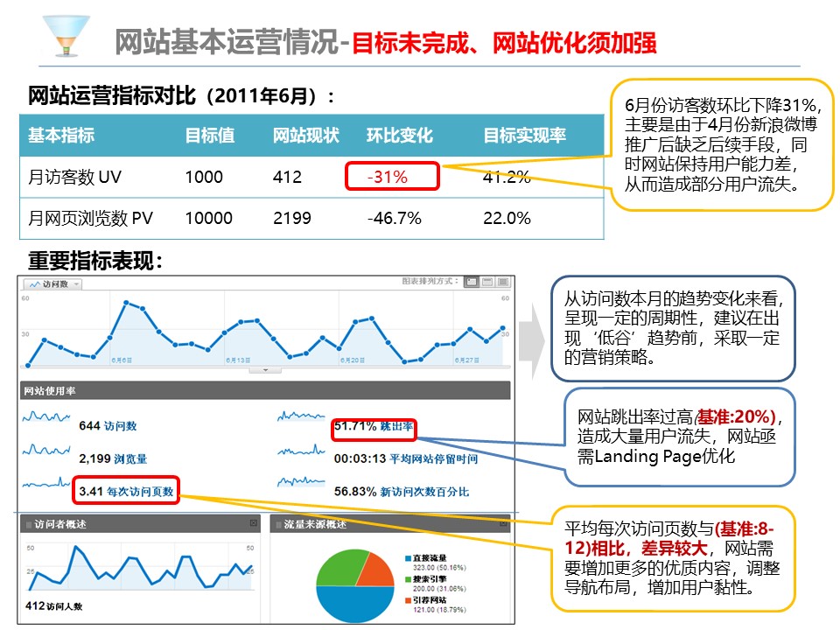Click the 6月20日 date label on chart
Image resolution: width=840 pixels, height=630 pixels.
click(x=353, y=360)
